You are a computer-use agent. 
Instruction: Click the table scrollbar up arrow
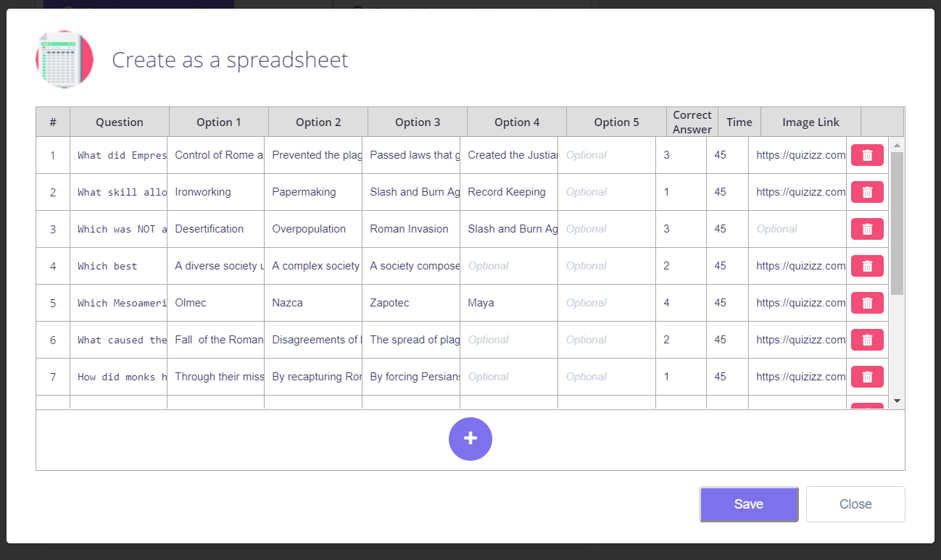(x=897, y=145)
